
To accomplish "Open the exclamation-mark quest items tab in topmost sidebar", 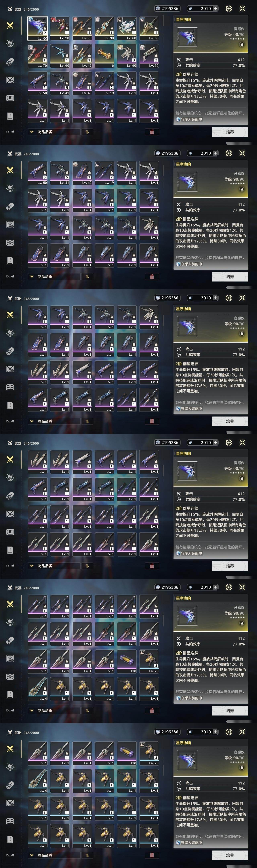I will pos(10,116).
